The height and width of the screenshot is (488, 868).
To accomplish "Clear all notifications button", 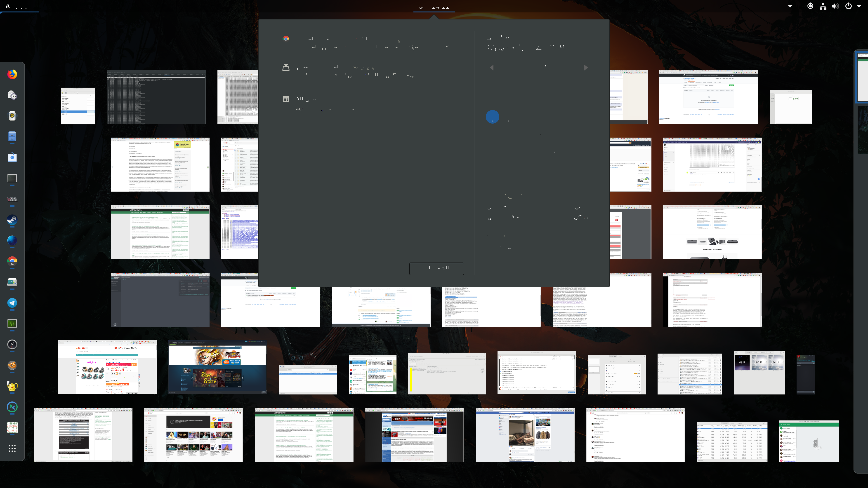I will [x=436, y=268].
